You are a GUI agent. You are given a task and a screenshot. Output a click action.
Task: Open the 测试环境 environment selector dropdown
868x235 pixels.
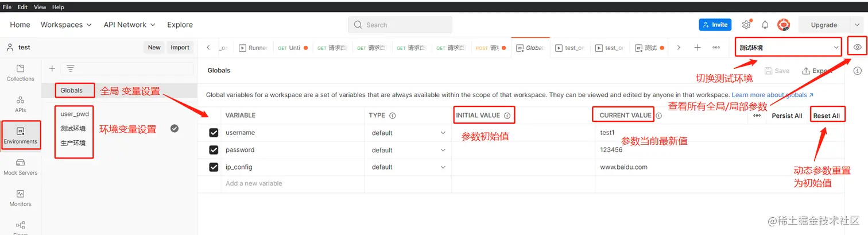[x=789, y=48]
